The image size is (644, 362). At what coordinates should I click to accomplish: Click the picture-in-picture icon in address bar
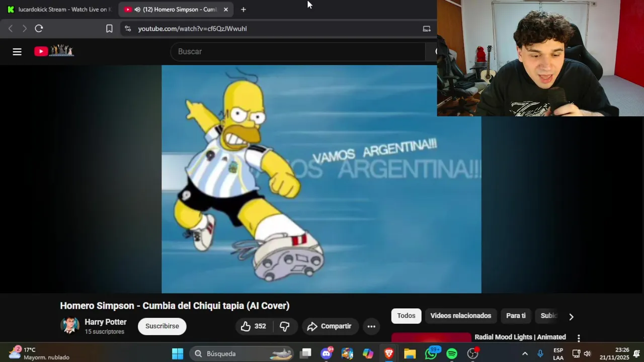coord(427,29)
